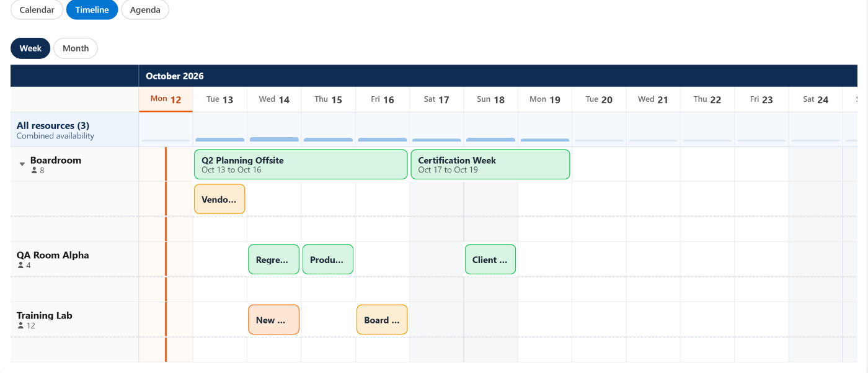
Task: Open the Board ... event on Friday
Action: 382,320
